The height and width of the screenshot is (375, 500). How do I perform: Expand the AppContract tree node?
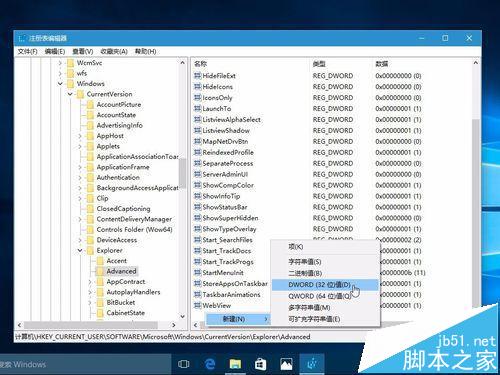coord(90,282)
